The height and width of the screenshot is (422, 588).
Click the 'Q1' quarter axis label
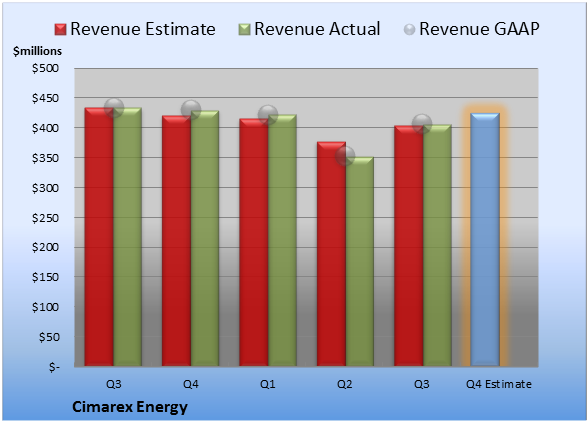point(268,384)
